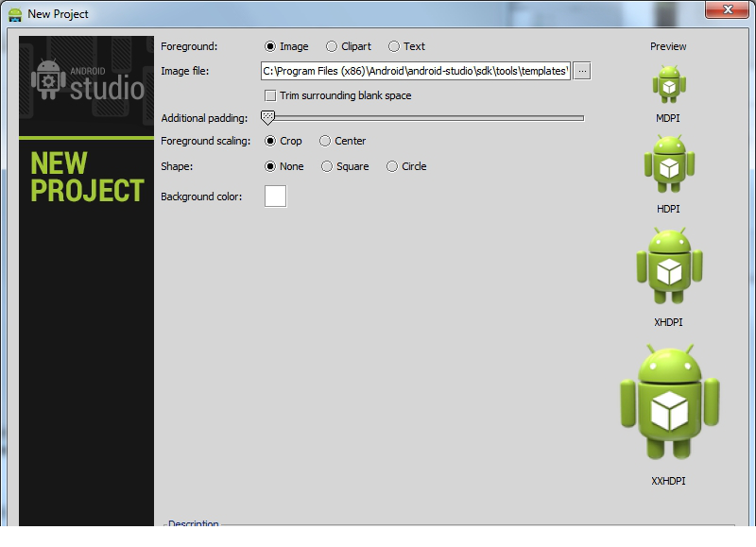Click the Additional padding slider track

pyautogui.click(x=422, y=117)
